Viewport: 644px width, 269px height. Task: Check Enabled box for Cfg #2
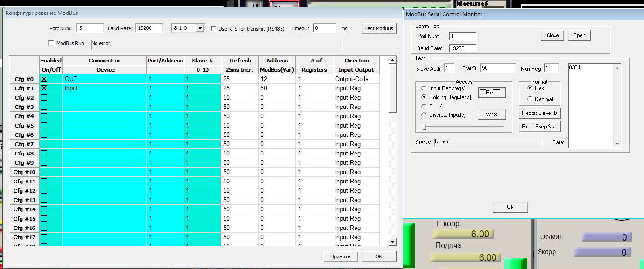(44, 98)
